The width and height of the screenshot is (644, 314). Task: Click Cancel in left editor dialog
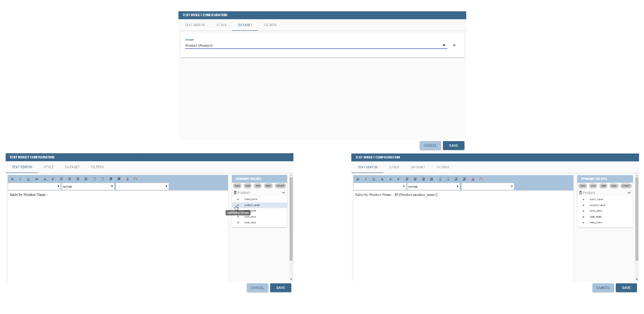point(257,288)
